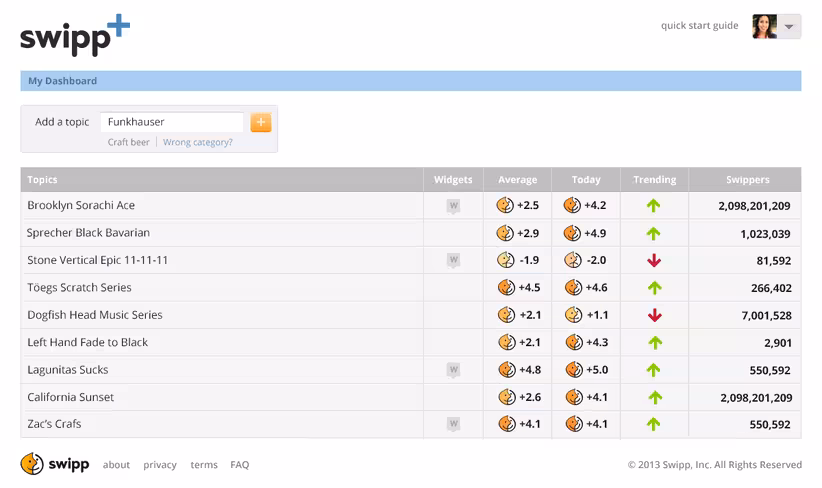Open the California Sunset topic

pos(70,397)
